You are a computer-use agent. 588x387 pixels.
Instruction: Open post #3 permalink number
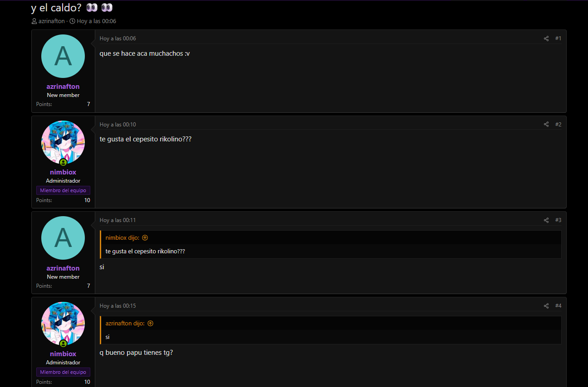tap(558, 220)
